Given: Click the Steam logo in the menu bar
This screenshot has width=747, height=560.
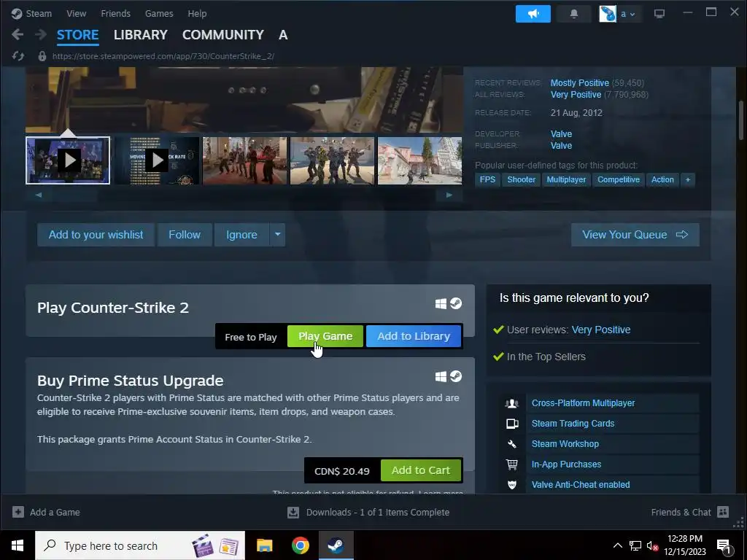Looking at the screenshot, I should click(x=17, y=13).
